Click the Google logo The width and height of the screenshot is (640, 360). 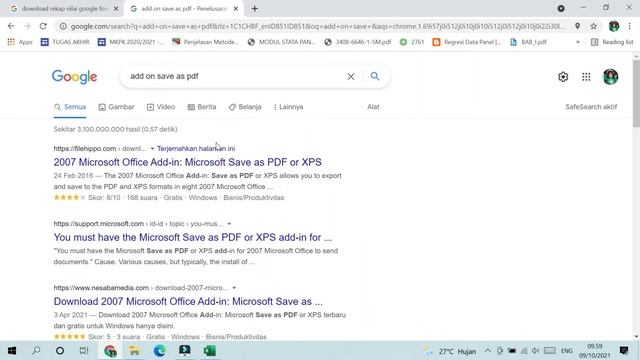[x=74, y=77]
